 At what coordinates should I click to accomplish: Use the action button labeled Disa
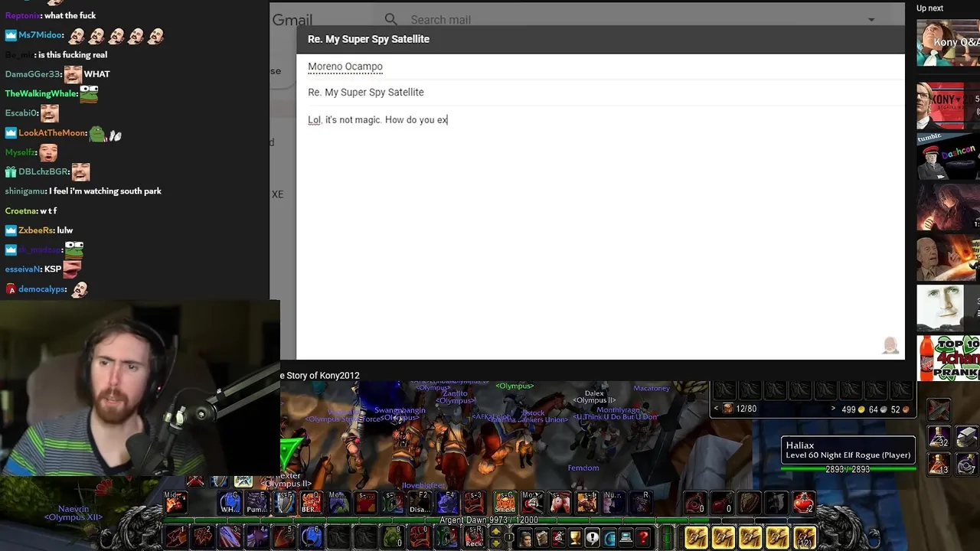420,502
